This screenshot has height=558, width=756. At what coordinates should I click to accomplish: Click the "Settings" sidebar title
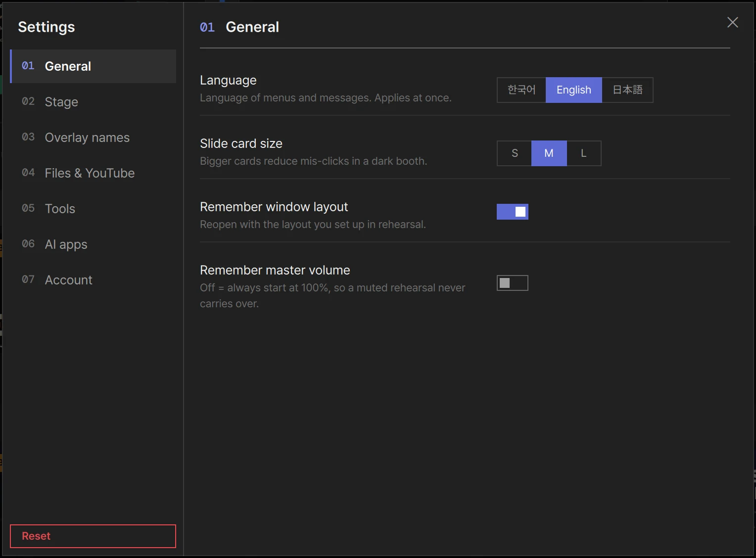pos(47,27)
